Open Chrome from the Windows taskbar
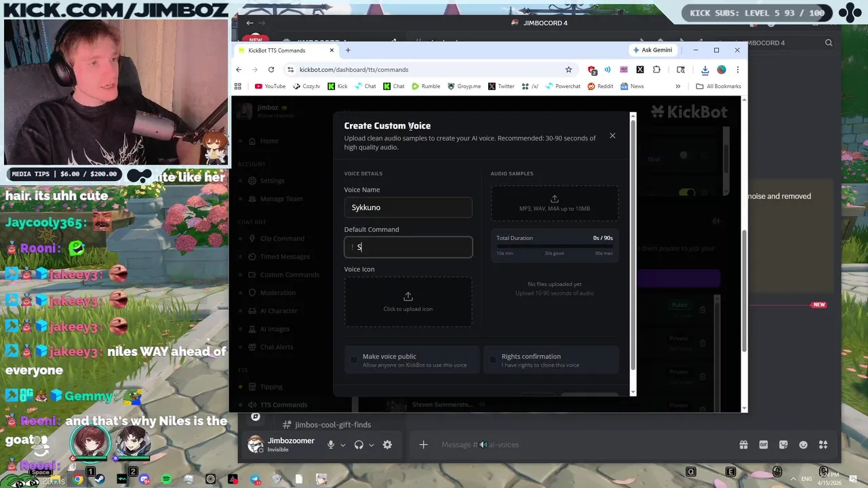Screen dimensions: 868x488 point(78,479)
